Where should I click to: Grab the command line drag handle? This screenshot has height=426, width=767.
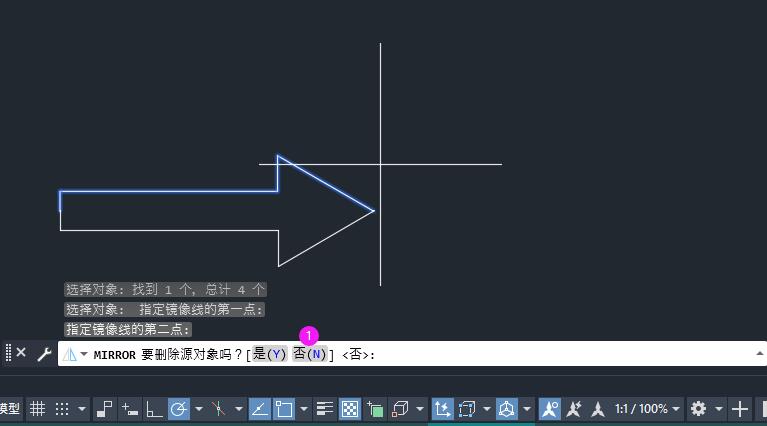(8, 353)
